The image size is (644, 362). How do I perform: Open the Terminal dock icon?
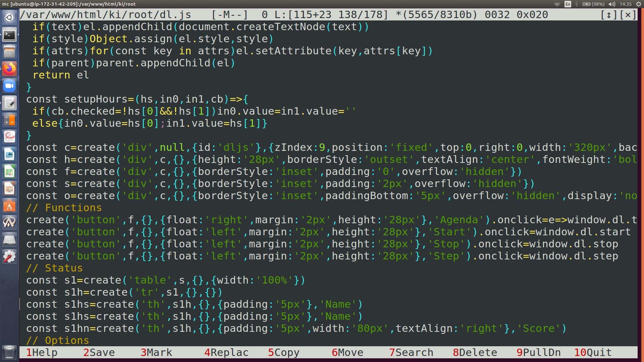pyautogui.click(x=9, y=35)
